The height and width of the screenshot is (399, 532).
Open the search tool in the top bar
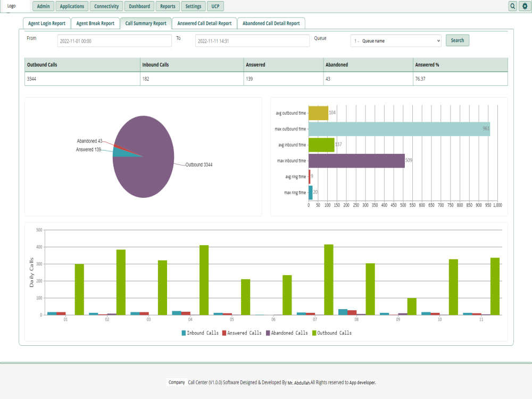pos(511,6)
